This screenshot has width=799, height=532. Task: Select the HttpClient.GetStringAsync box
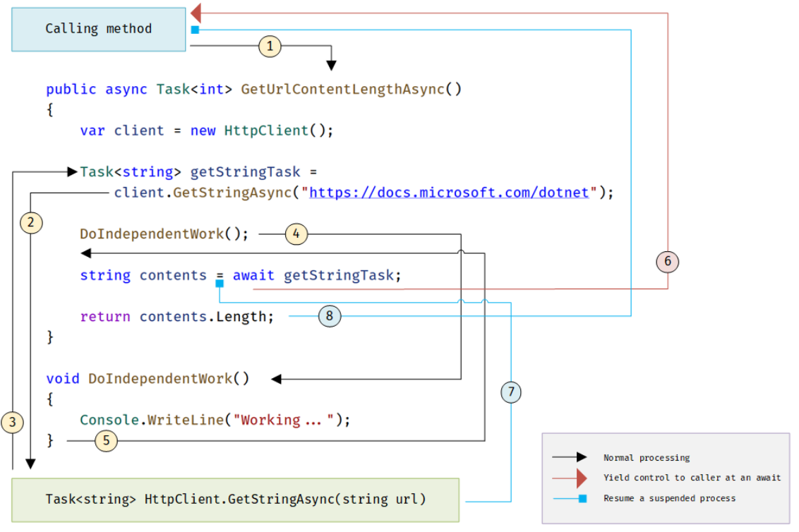[235, 499]
